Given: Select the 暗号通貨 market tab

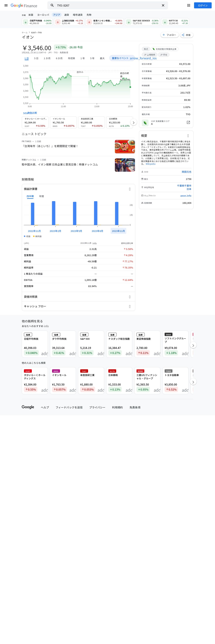Looking at the screenshot, I should tap(78, 15).
